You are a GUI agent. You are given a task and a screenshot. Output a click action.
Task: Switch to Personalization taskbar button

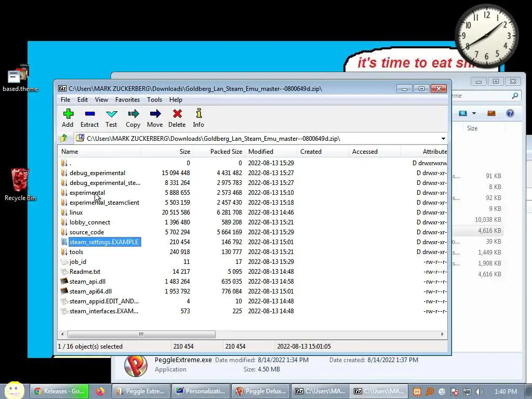point(201,391)
